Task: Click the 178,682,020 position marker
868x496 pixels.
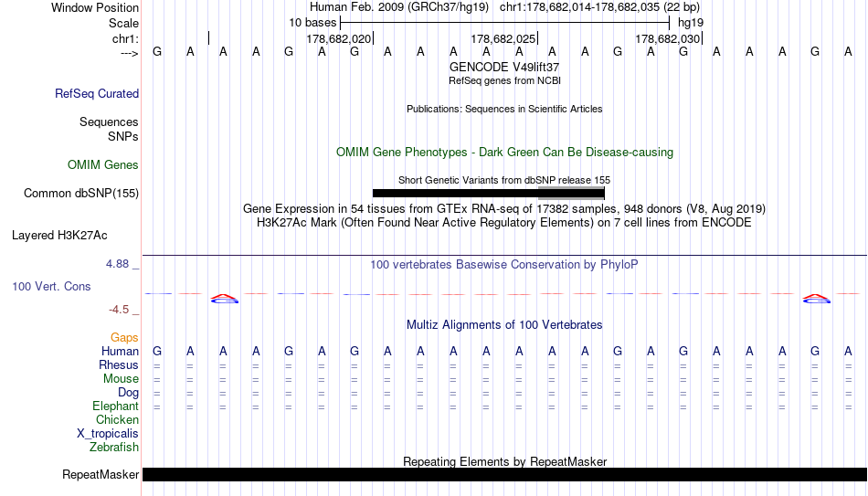Action: pyautogui.click(x=338, y=39)
